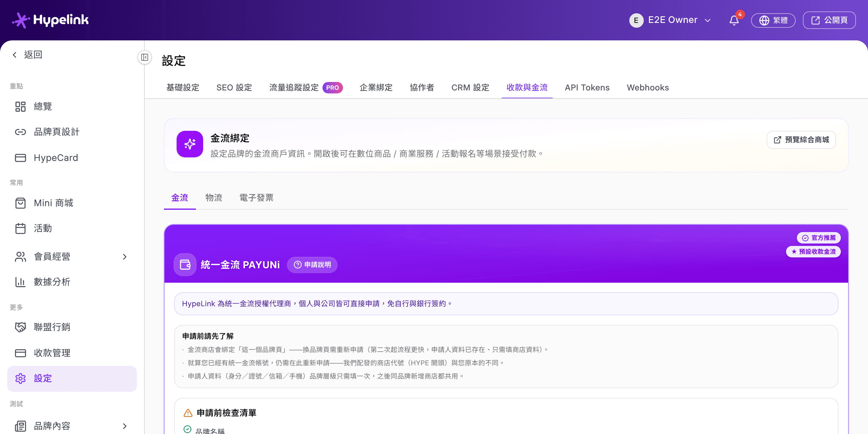Open HypeCard in sidebar

[72, 158]
